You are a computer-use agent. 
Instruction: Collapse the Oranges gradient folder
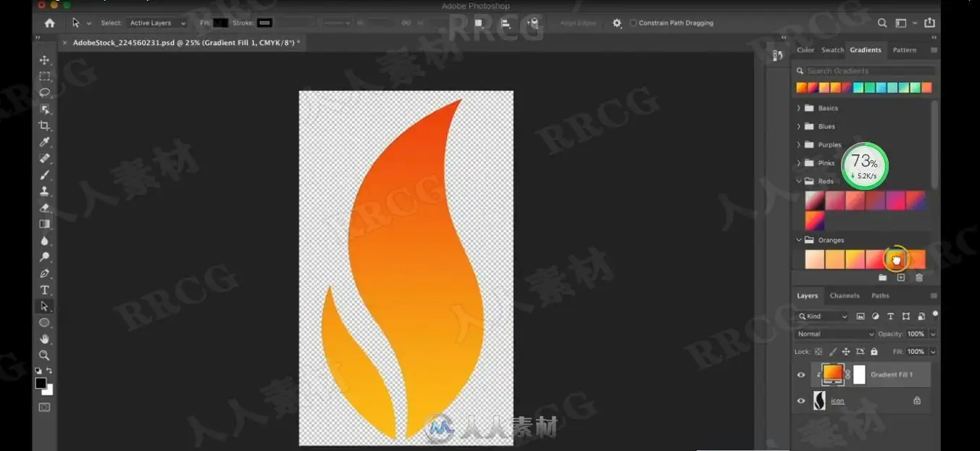(799, 240)
